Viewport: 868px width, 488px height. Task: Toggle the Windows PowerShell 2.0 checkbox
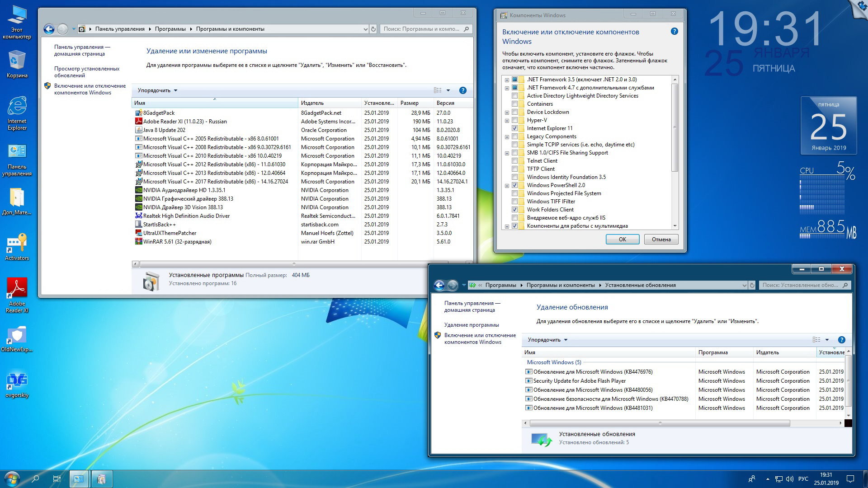(x=514, y=185)
